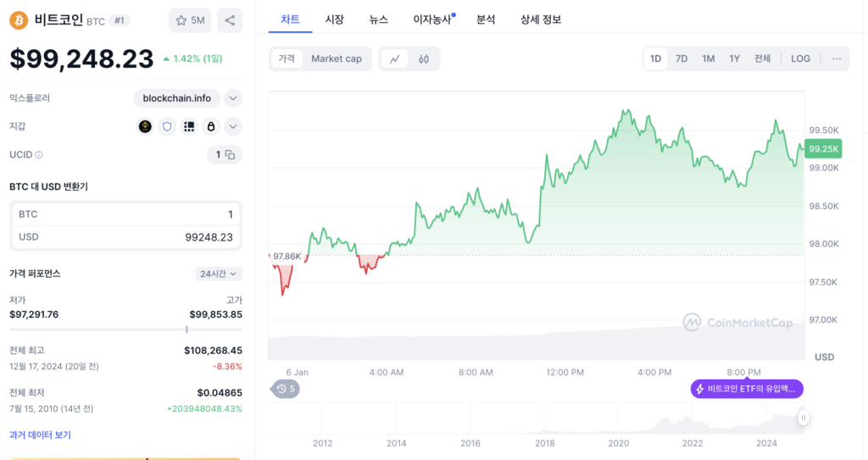This screenshot has height=460, width=868.
Task: Click the low-high price range bar
Action: (x=125, y=330)
